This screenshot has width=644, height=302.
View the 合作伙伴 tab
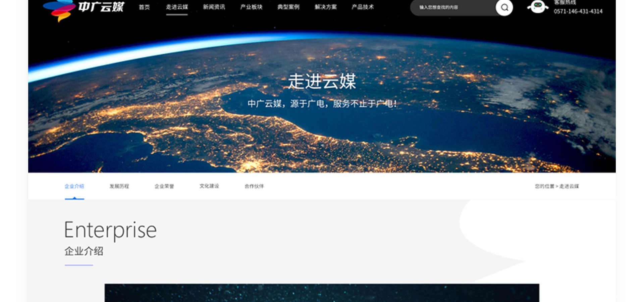(x=254, y=186)
